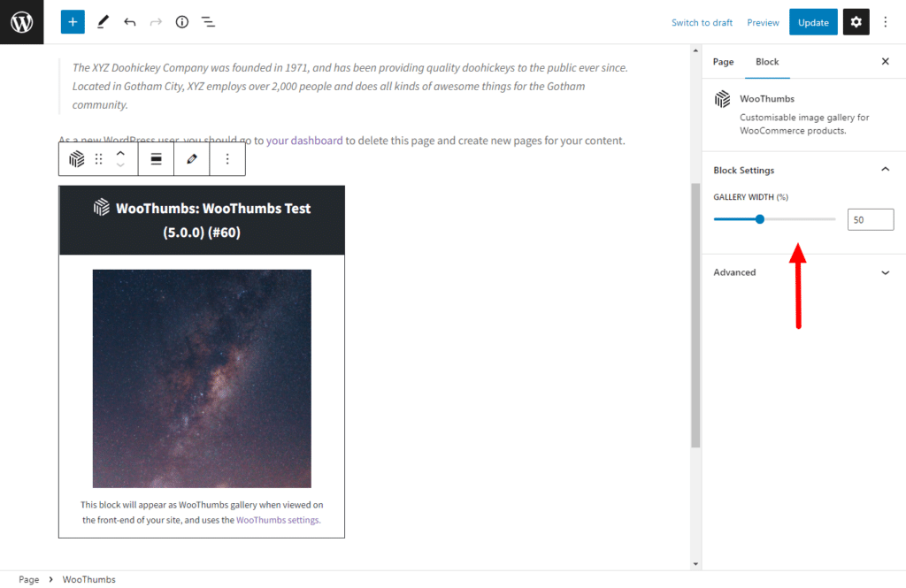906x588 pixels.
Task: Click the Edit pencil icon in block toolbar
Action: click(192, 158)
